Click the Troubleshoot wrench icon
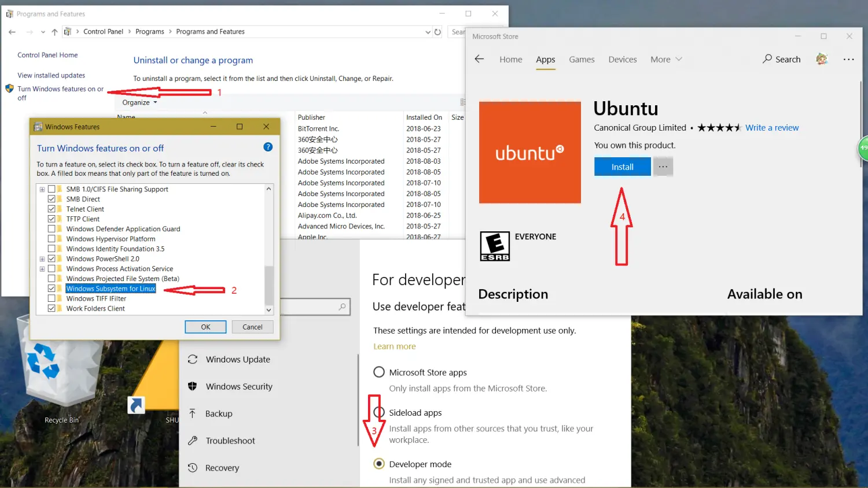Image resolution: width=868 pixels, height=488 pixels. [193, 441]
